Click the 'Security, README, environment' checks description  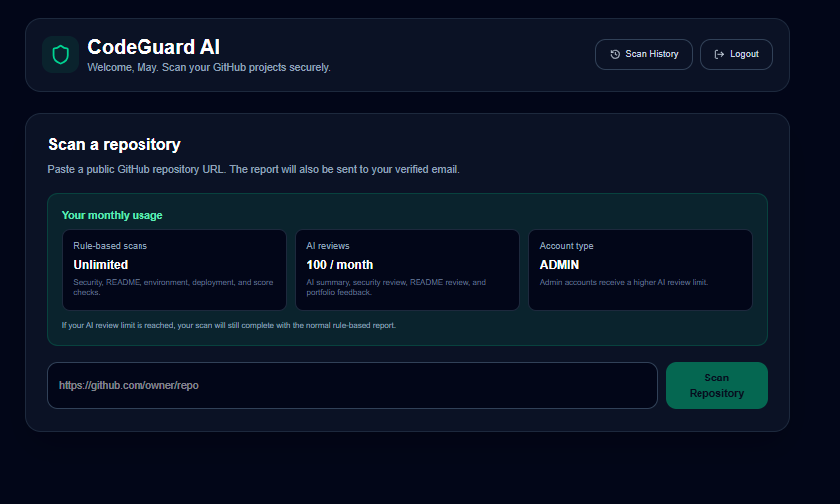(x=173, y=287)
